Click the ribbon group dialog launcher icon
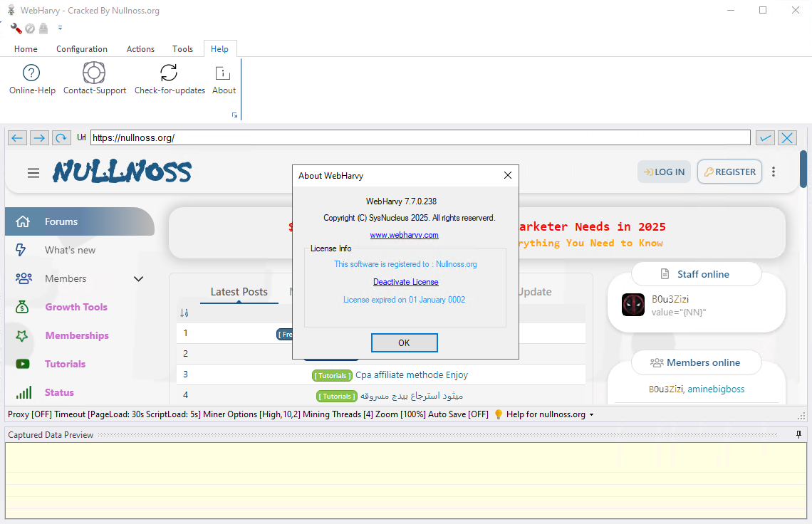The width and height of the screenshot is (812, 524). pos(234,115)
